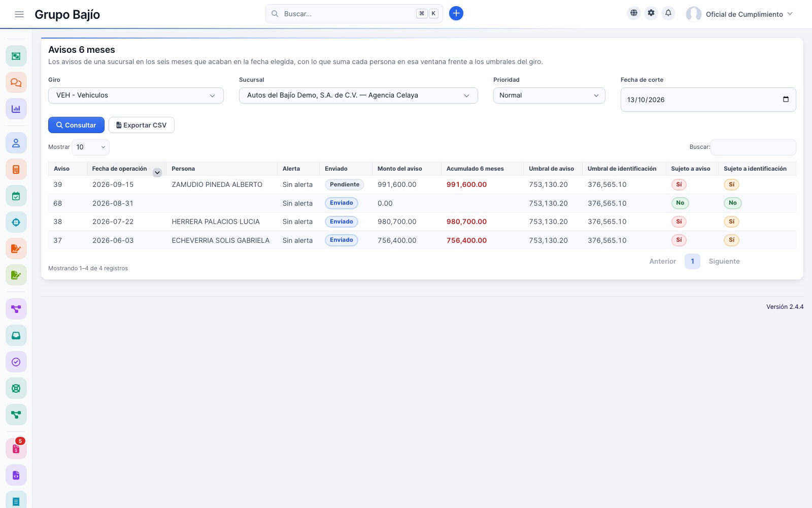Image resolution: width=812 pixels, height=508 pixels.
Task: Open the orange signed document sidebar icon
Action: [16, 249]
